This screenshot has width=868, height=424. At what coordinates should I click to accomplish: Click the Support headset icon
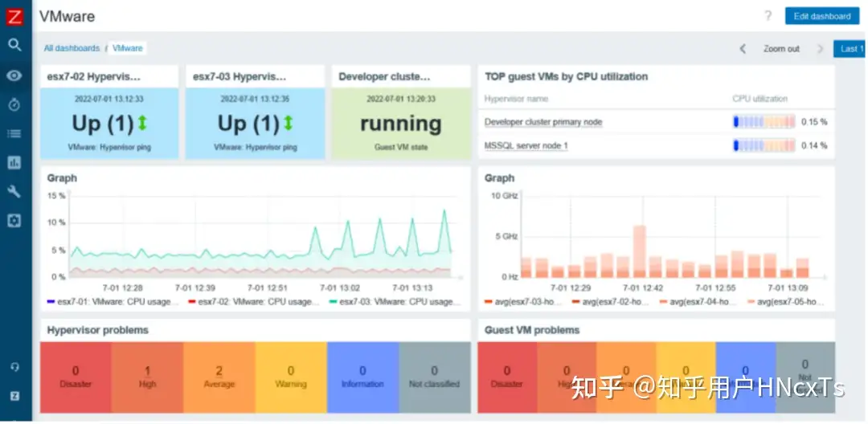tap(14, 367)
